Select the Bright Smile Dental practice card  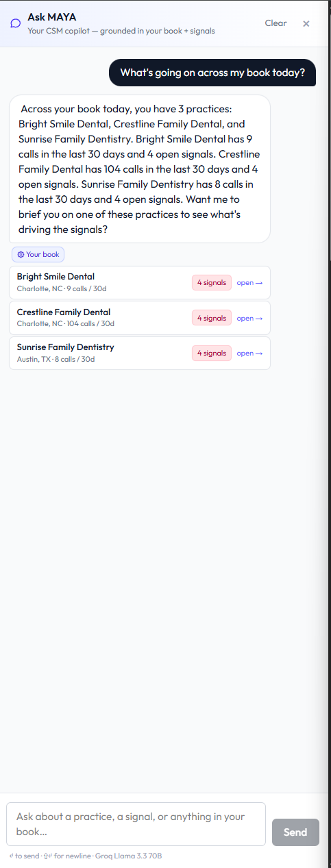click(140, 283)
